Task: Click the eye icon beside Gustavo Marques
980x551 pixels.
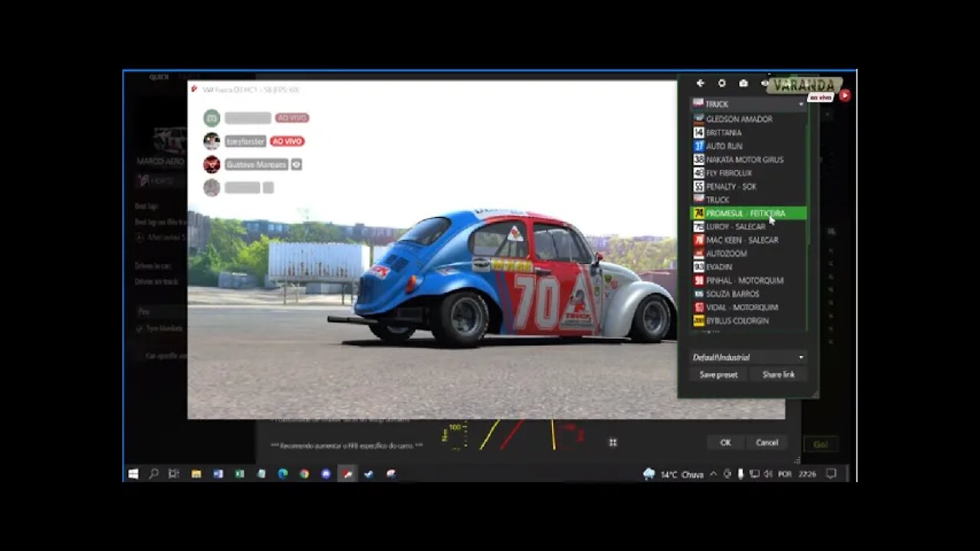Action: click(x=296, y=165)
